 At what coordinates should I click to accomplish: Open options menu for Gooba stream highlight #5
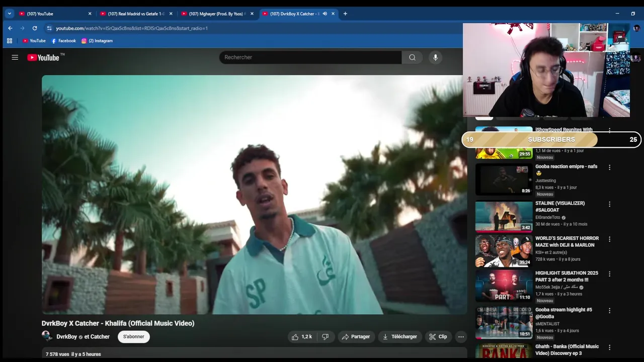click(609, 311)
